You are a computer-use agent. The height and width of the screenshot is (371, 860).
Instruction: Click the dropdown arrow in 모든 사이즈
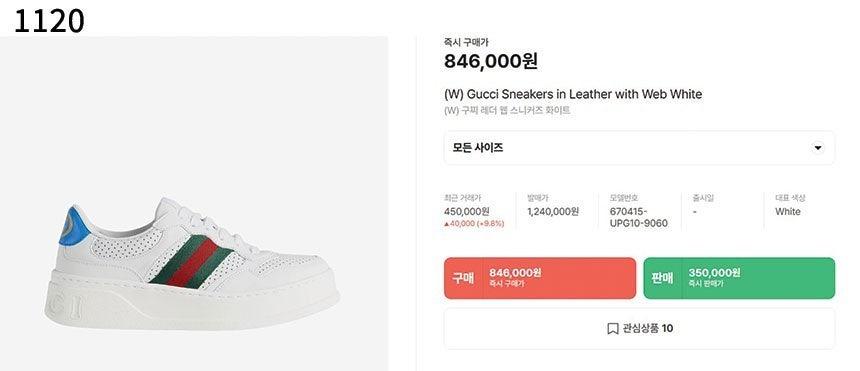pyautogui.click(x=818, y=148)
